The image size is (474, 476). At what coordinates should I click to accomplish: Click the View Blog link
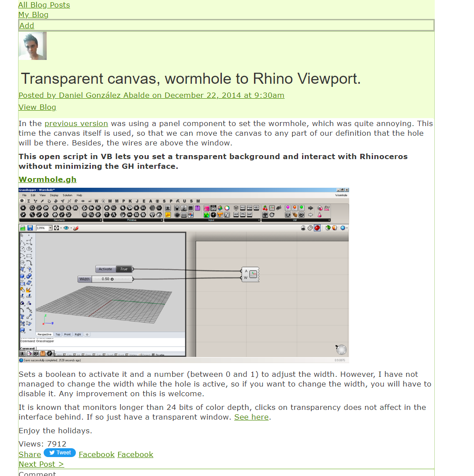tap(37, 107)
